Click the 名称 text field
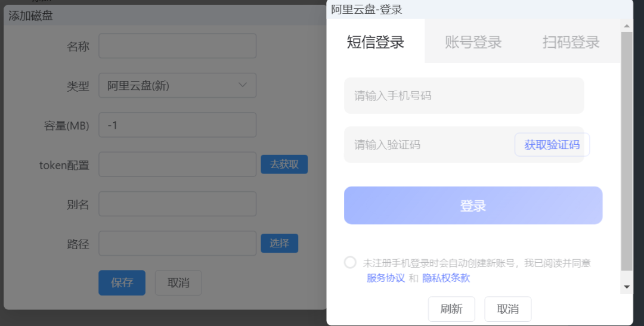The width and height of the screenshot is (644, 326). [x=177, y=46]
